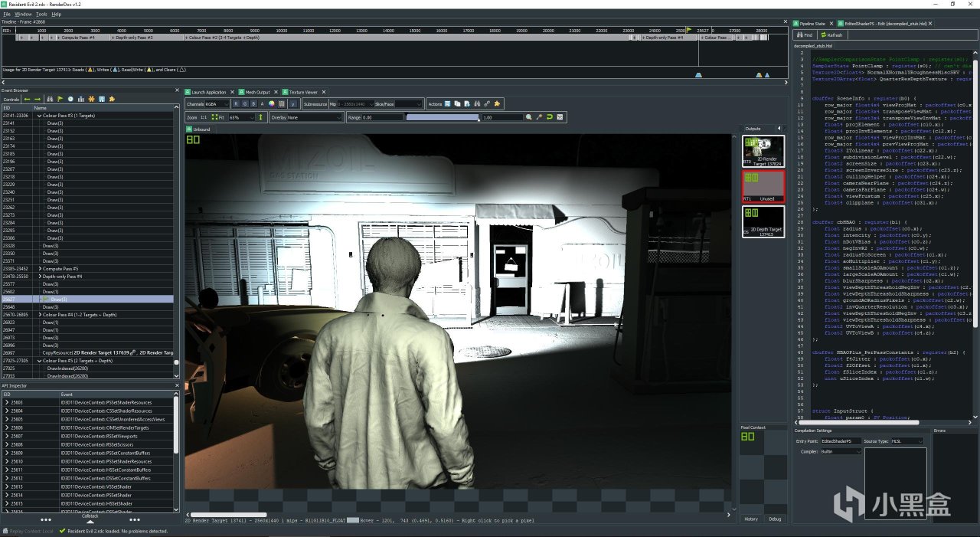
Task: Jump to event flag icon in Event Browser
Action: pos(60,99)
